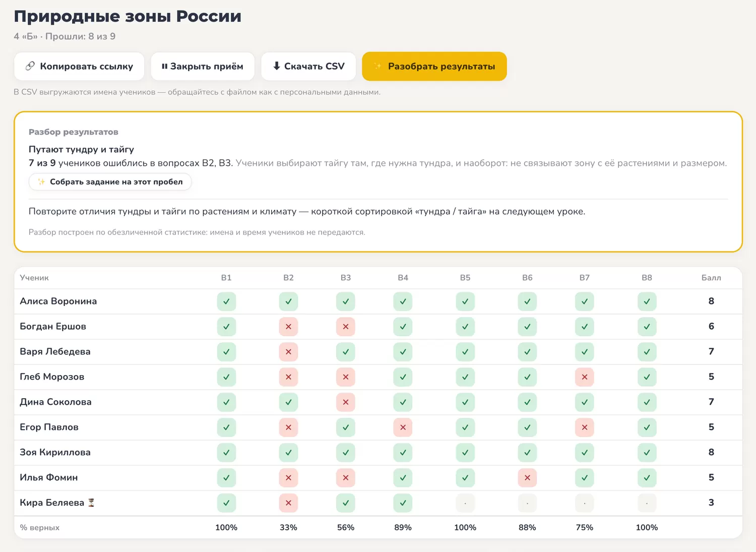Click Кира Беляева's unanswered marker under В5
Viewport: 756px width, 552px height.
tap(465, 503)
